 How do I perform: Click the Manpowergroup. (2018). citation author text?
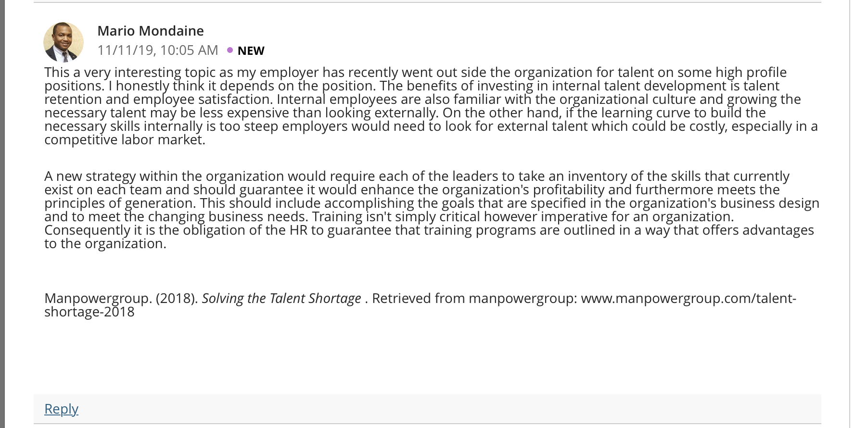click(121, 298)
